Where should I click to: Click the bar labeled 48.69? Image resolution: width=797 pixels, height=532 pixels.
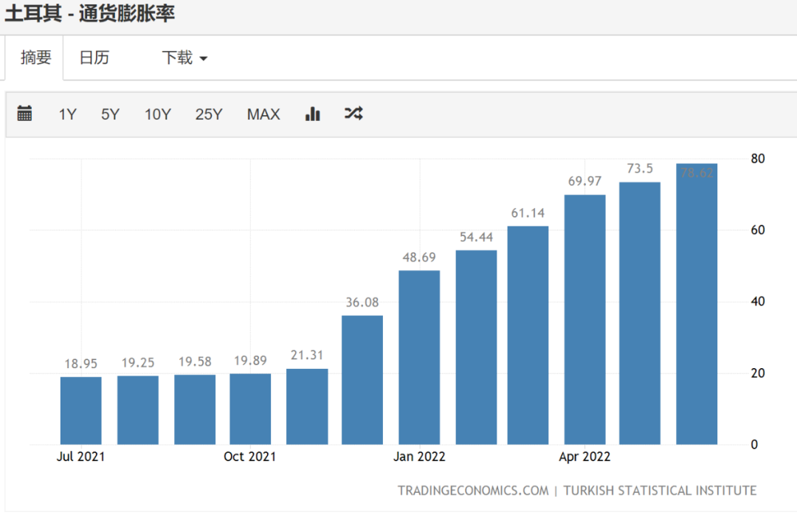[419, 358]
